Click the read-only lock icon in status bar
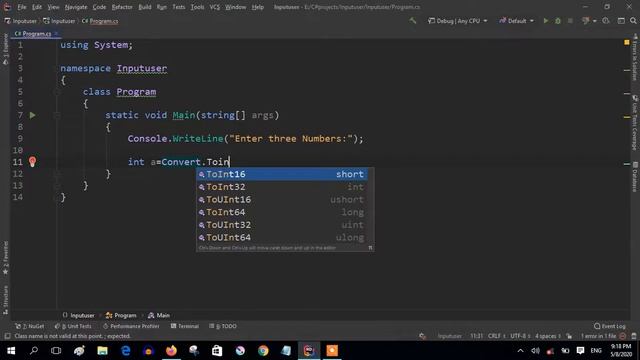The height and width of the screenshot is (360, 640). point(569,336)
